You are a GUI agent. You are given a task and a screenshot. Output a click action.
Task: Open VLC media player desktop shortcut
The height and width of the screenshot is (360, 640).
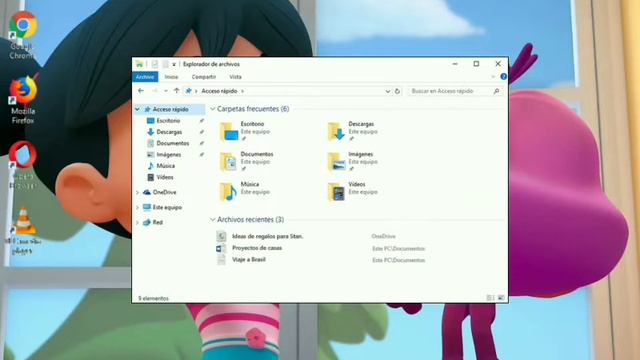pyautogui.click(x=23, y=231)
